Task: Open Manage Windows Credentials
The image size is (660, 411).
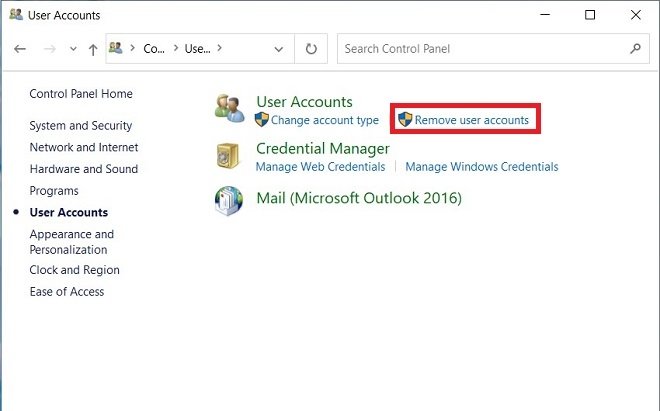Action: click(x=482, y=167)
